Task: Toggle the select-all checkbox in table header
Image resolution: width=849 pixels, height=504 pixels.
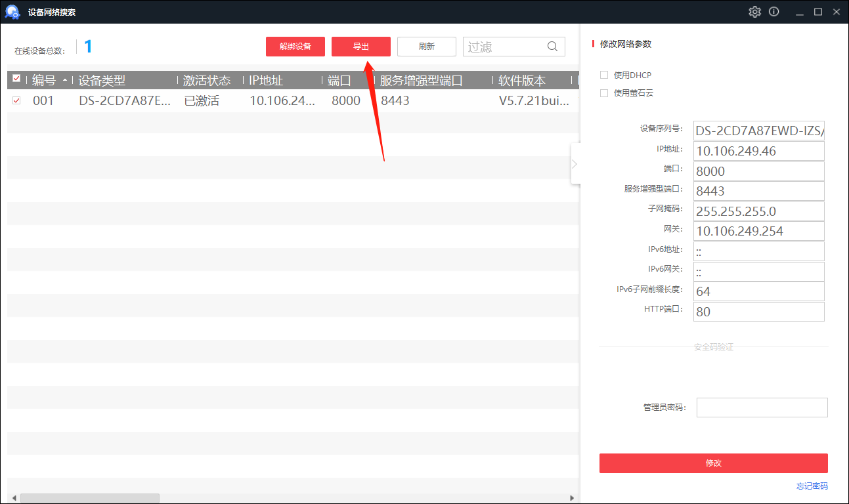Action: pos(17,79)
